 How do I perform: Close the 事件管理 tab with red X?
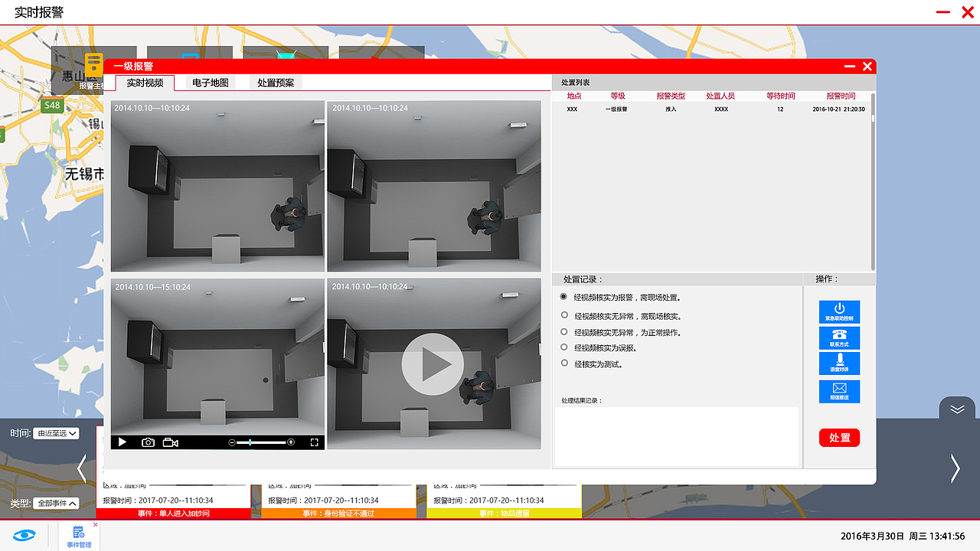click(96, 525)
